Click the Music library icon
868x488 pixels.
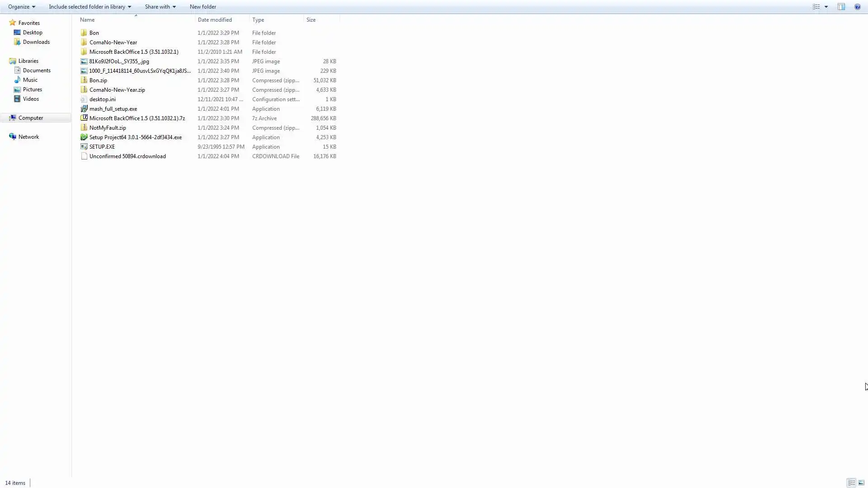click(x=17, y=80)
